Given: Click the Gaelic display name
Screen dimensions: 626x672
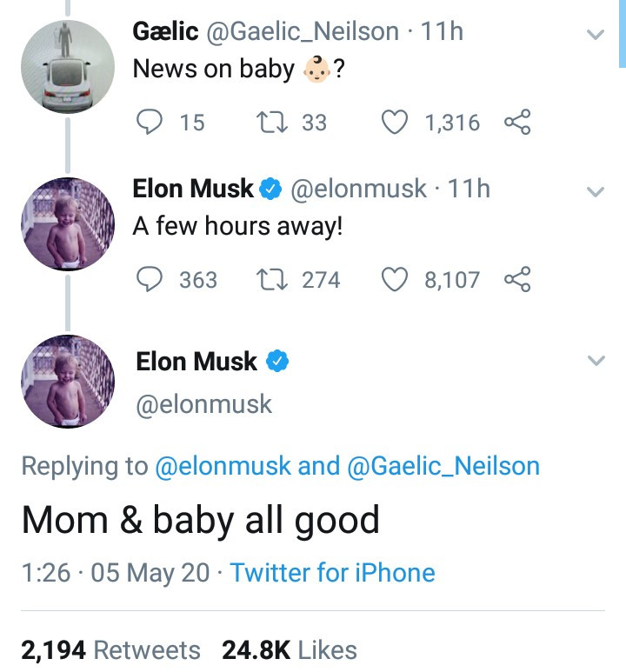Looking at the screenshot, I should 163,31.
